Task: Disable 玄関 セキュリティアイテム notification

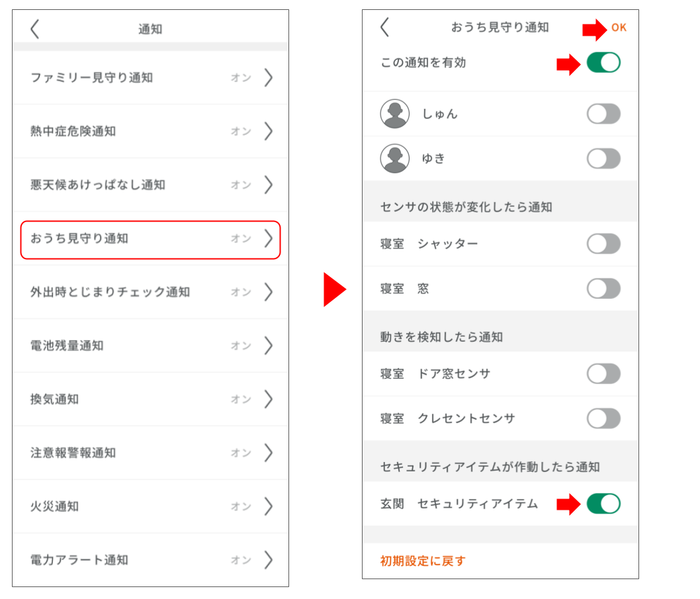Action: click(603, 503)
